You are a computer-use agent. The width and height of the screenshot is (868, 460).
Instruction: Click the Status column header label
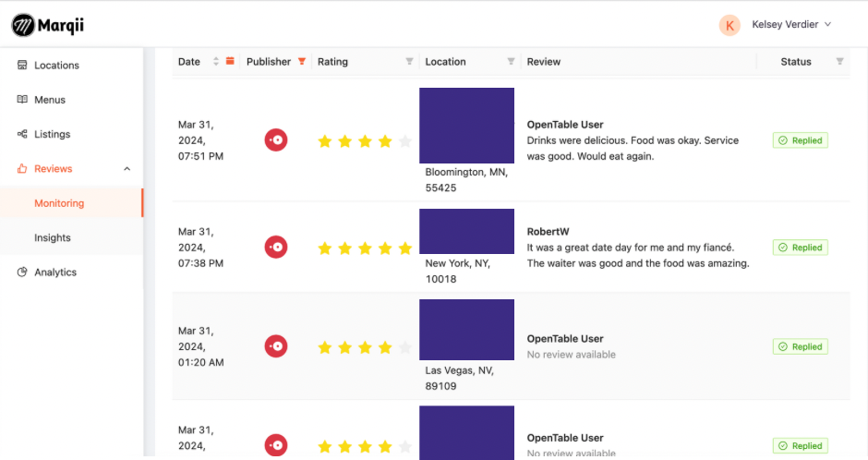point(795,62)
